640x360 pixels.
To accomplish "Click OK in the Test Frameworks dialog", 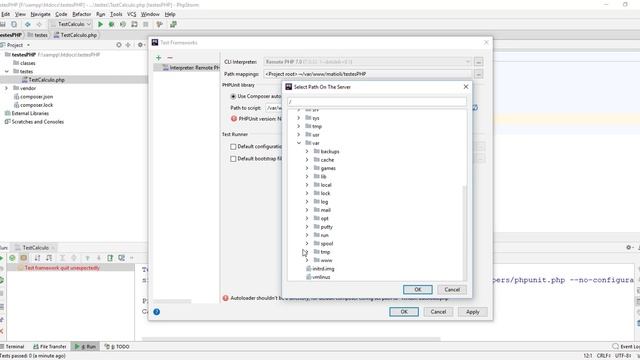I will point(404,312).
